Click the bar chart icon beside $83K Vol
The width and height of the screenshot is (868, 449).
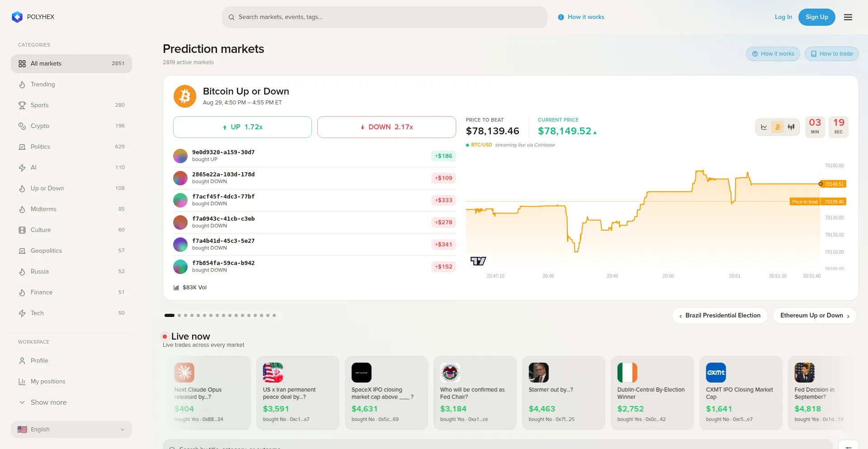pos(176,288)
